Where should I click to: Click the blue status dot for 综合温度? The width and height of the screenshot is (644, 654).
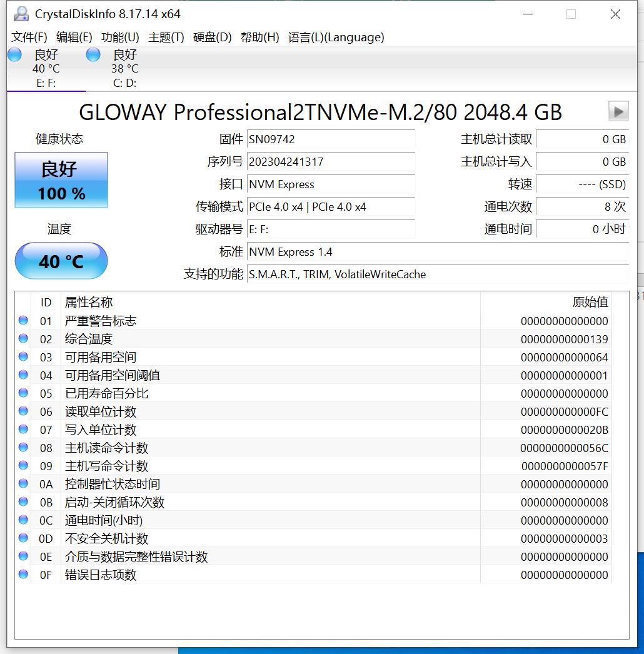pyautogui.click(x=23, y=338)
